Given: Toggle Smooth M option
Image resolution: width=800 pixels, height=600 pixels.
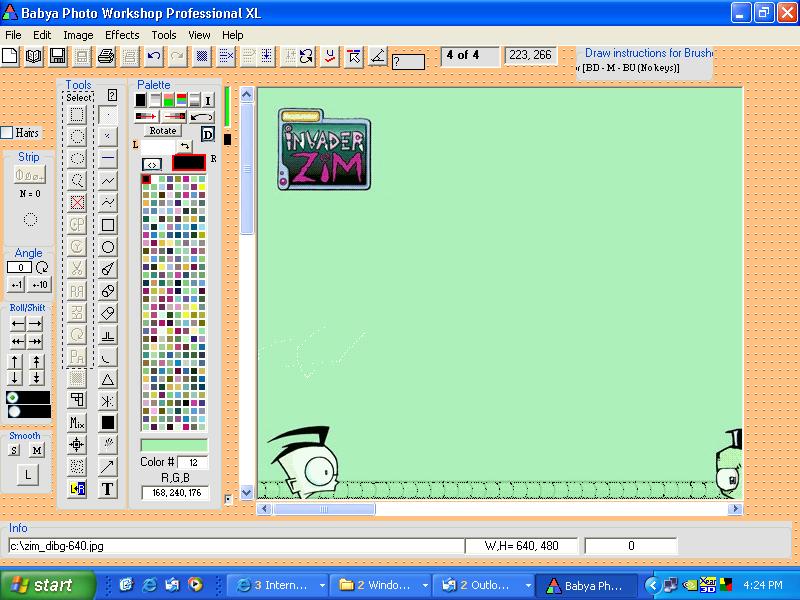Looking at the screenshot, I should click(x=37, y=450).
